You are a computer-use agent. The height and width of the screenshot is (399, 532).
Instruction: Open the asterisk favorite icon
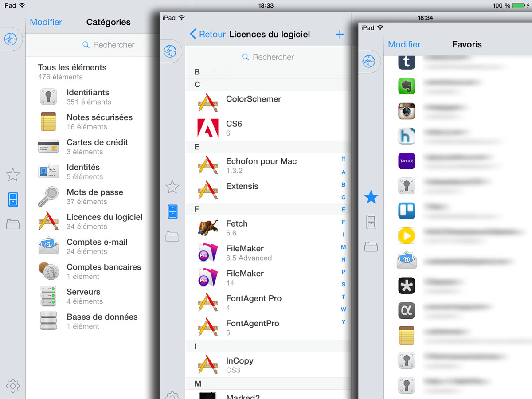[x=407, y=286]
